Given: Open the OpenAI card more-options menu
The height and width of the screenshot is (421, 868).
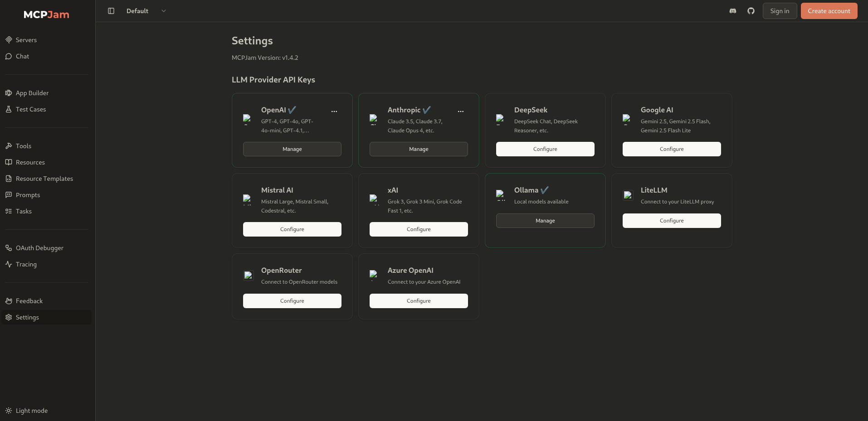Looking at the screenshot, I should (x=334, y=111).
